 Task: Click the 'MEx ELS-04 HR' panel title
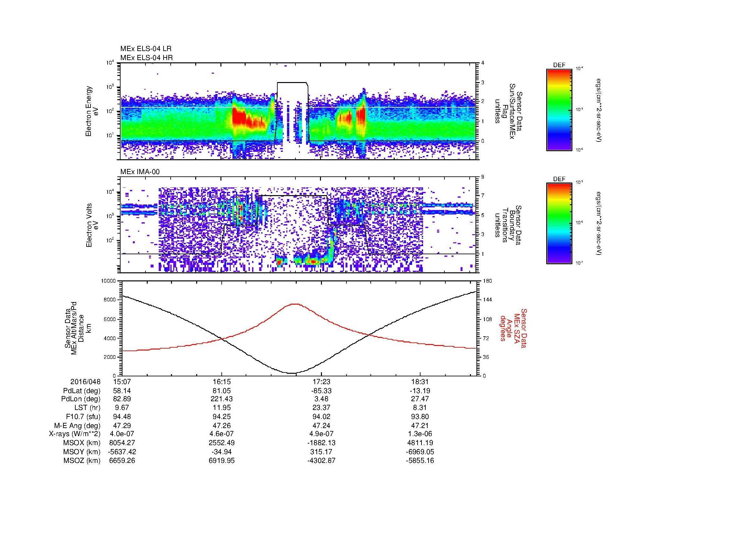pyautogui.click(x=146, y=58)
